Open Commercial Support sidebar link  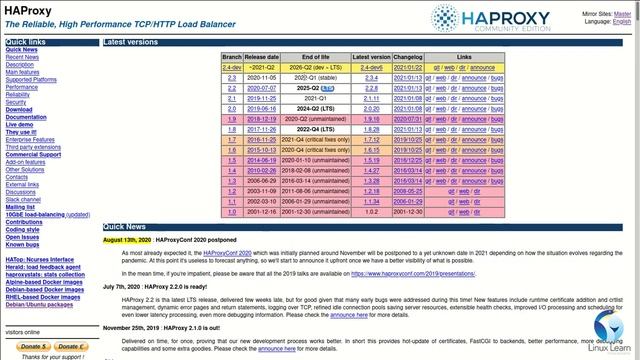(33, 155)
